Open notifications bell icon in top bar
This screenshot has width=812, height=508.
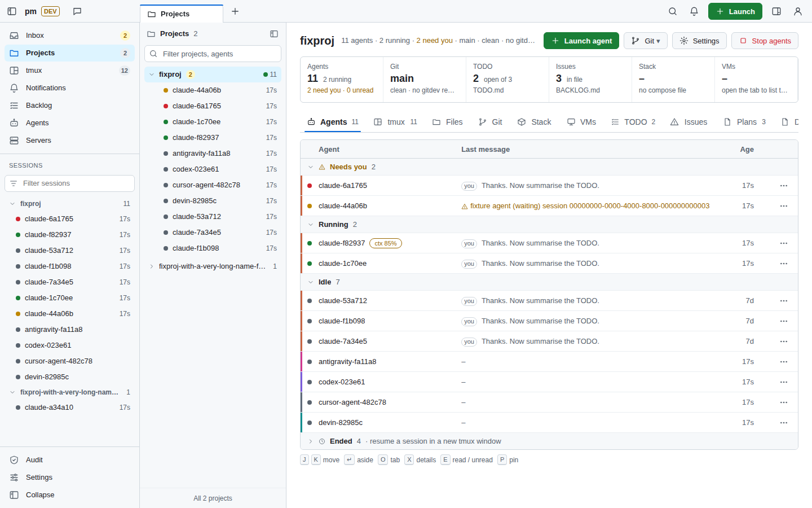pyautogui.click(x=694, y=11)
